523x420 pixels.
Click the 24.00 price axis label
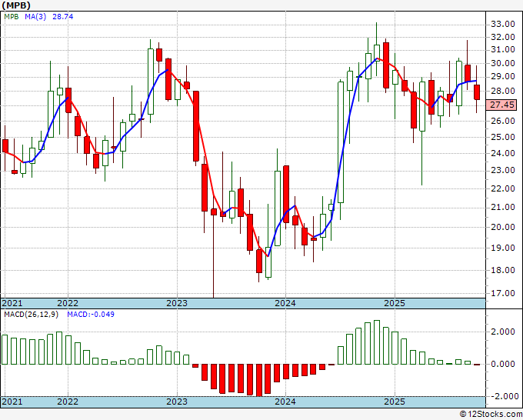(503, 153)
